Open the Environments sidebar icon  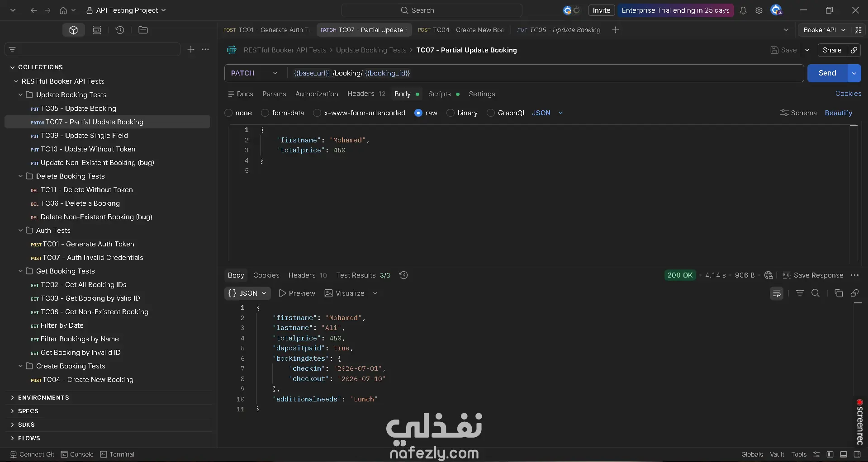[x=97, y=30]
